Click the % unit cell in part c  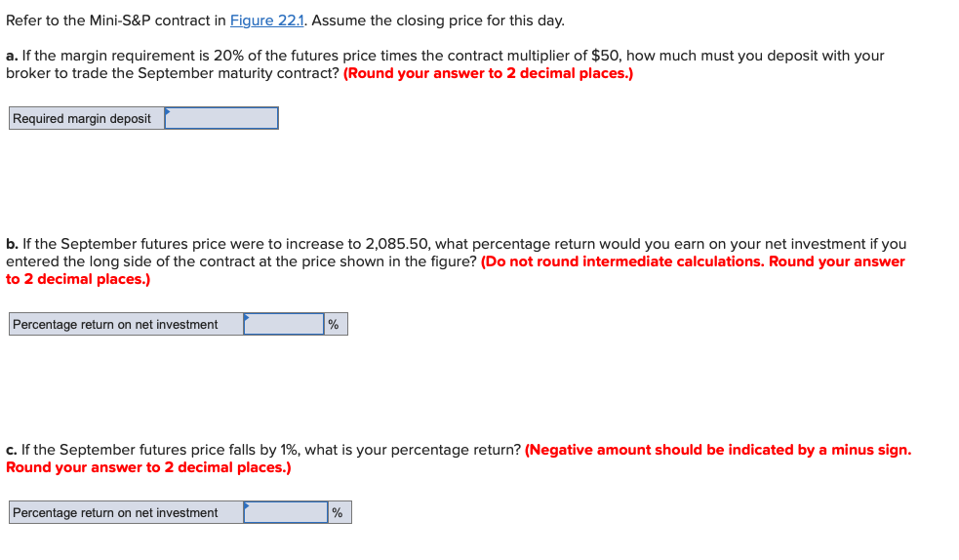[339, 512]
